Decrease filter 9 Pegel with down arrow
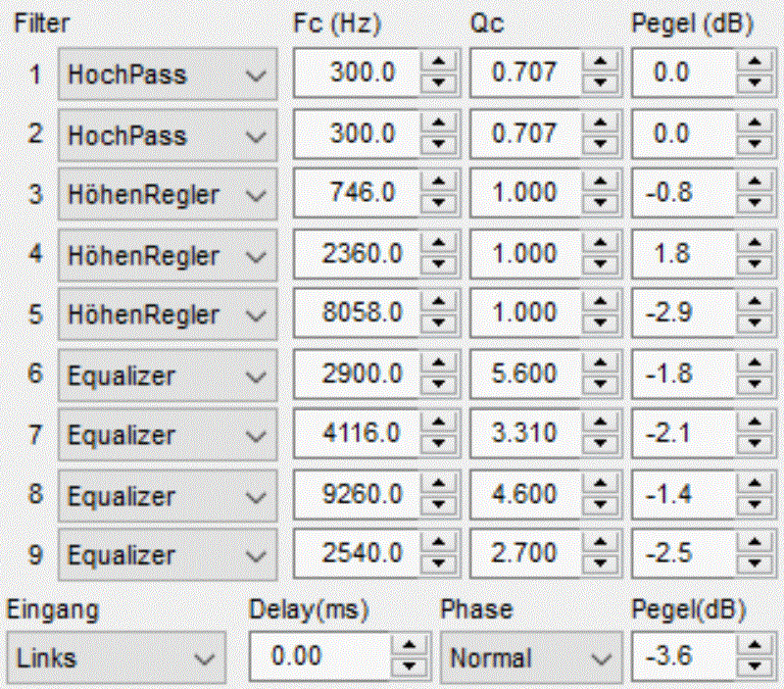The width and height of the screenshot is (784, 689). [754, 565]
